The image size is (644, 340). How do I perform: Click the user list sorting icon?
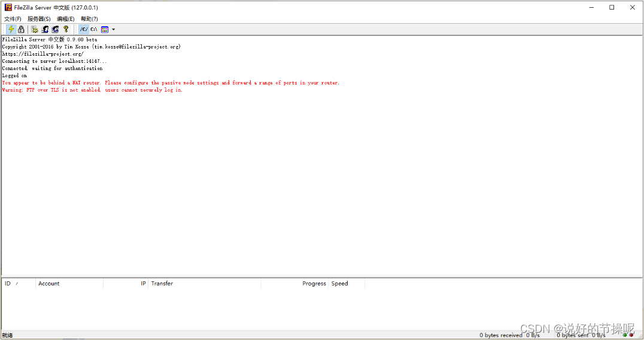pos(105,29)
